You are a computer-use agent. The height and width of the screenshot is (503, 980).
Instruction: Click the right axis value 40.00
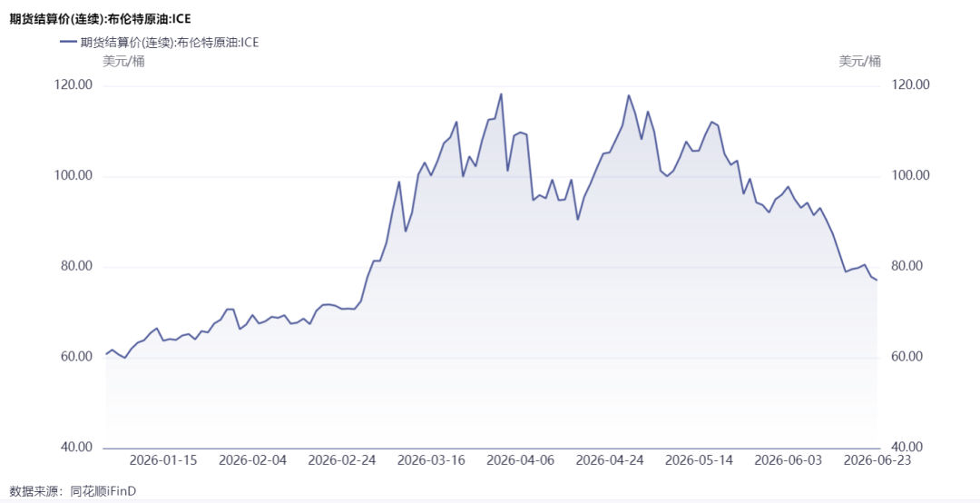905,448
